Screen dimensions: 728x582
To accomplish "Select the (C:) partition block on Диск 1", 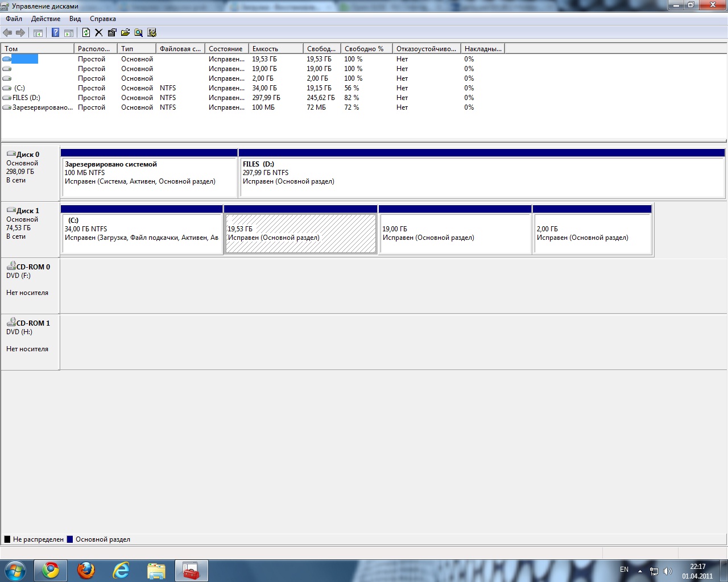I will click(x=142, y=230).
